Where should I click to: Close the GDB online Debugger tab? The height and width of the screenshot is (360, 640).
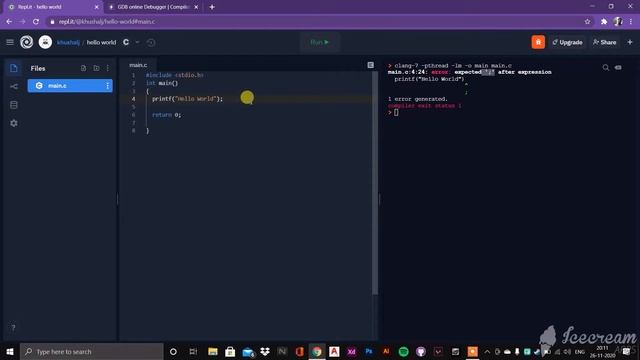pyautogui.click(x=196, y=7)
